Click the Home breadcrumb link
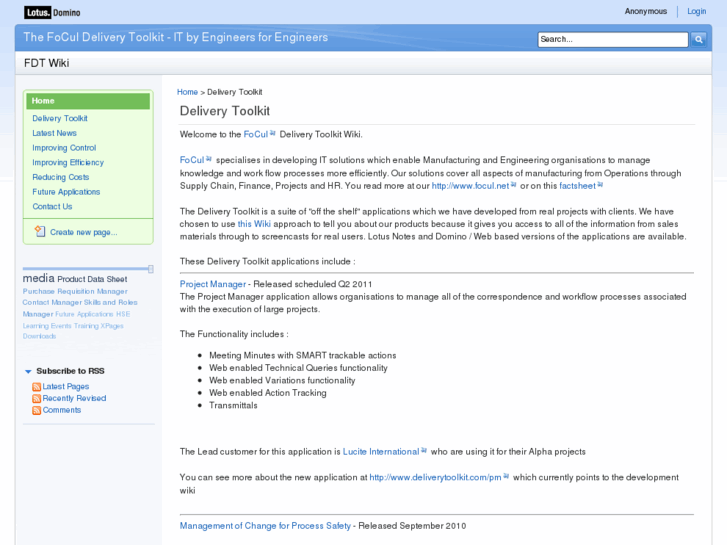The height and width of the screenshot is (545, 727). 187,92
